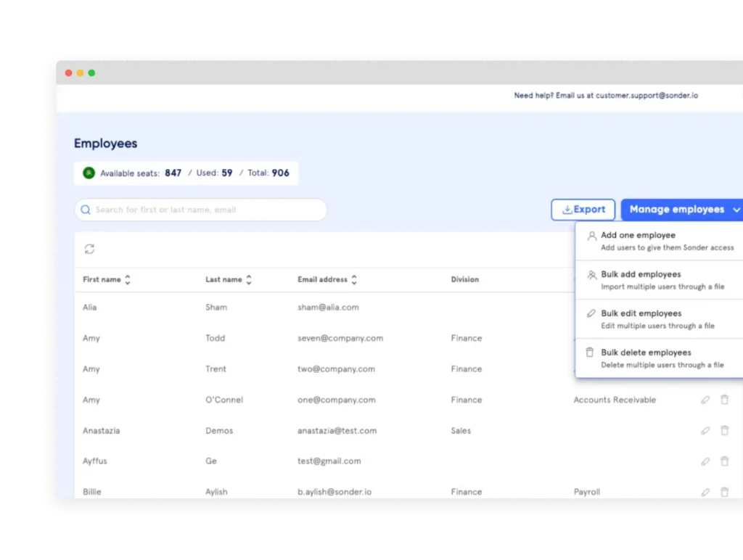Click the refresh icon above the table
The height and width of the screenshot is (560, 743).
pos(89,250)
